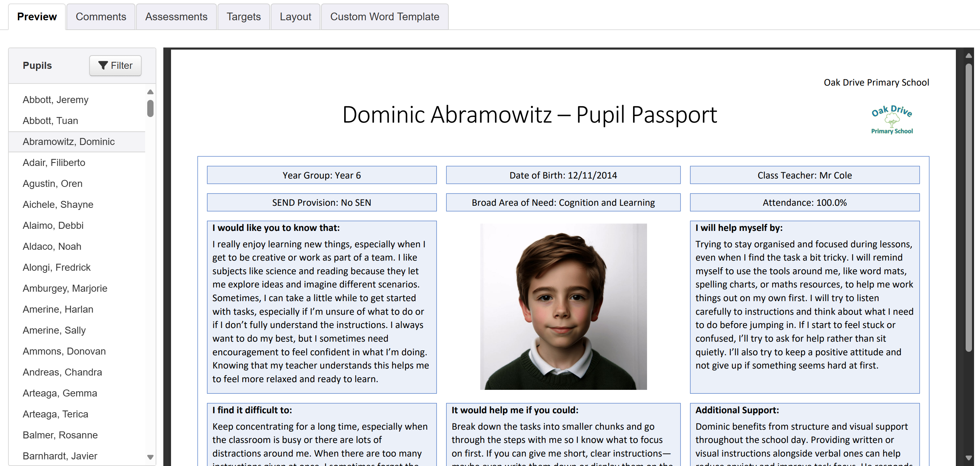
Task: Select pupil Abbott, Jeremy
Action: click(x=56, y=100)
